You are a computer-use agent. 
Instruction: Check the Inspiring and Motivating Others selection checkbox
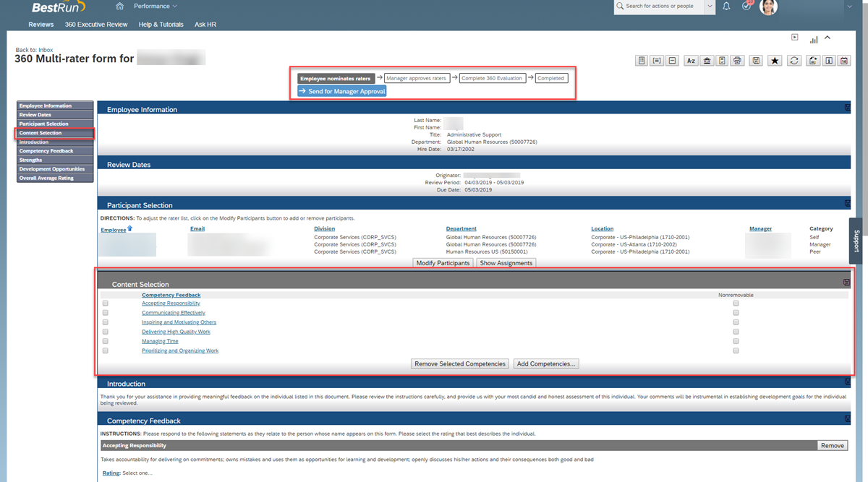click(106, 322)
